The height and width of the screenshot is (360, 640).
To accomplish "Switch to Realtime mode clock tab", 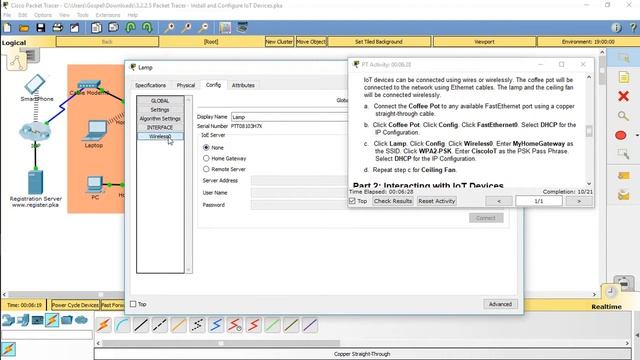I will (611, 291).
